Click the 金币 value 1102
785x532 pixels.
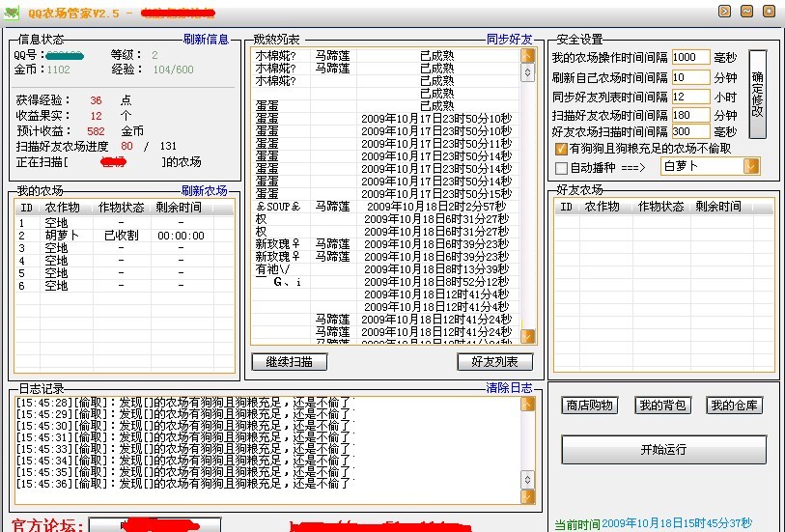tap(59, 70)
